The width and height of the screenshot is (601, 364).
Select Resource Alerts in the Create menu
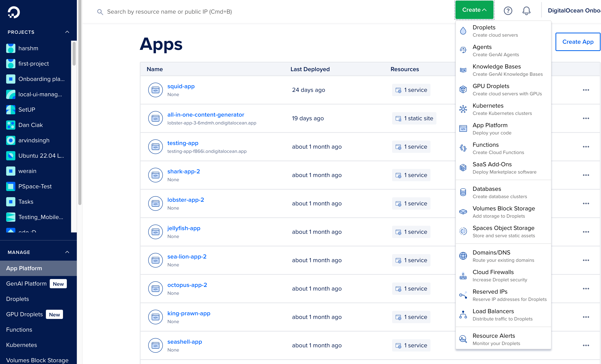click(503, 339)
